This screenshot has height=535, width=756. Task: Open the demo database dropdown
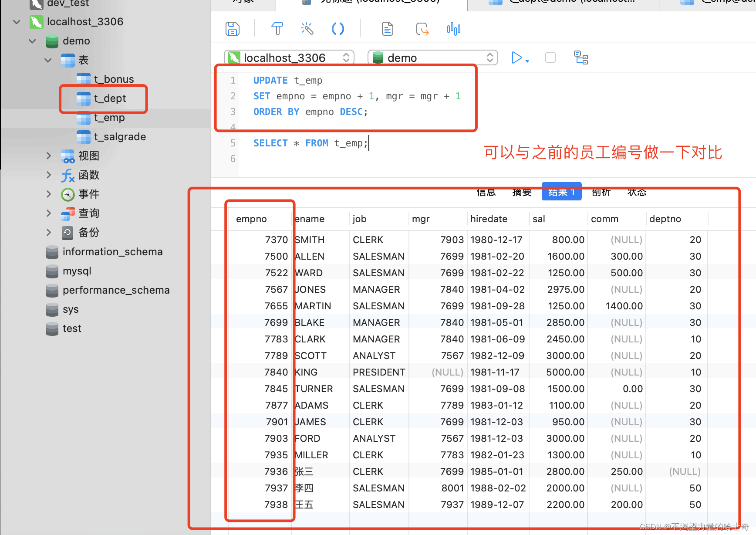pos(490,57)
